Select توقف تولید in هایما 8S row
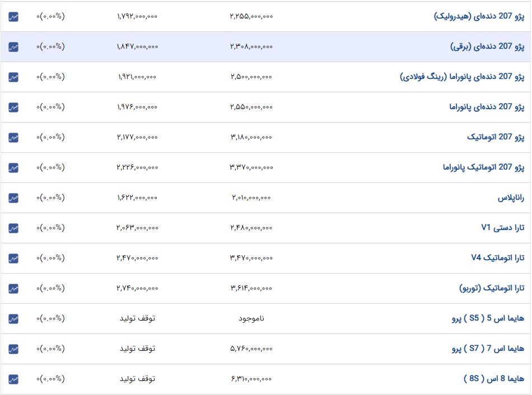Image resolution: width=532 pixels, height=395 pixels. pyautogui.click(x=137, y=379)
